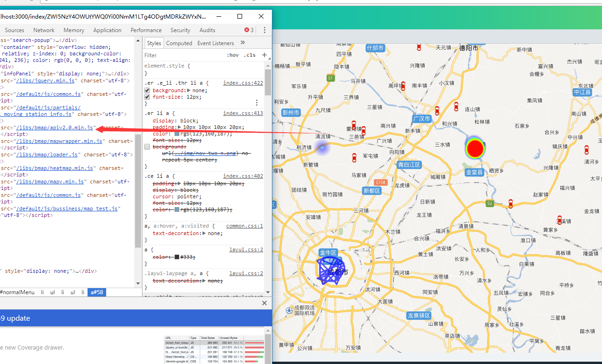This screenshot has height=364, width=602.
Task: Switch to the Sources tab
Action: [14, 30]
